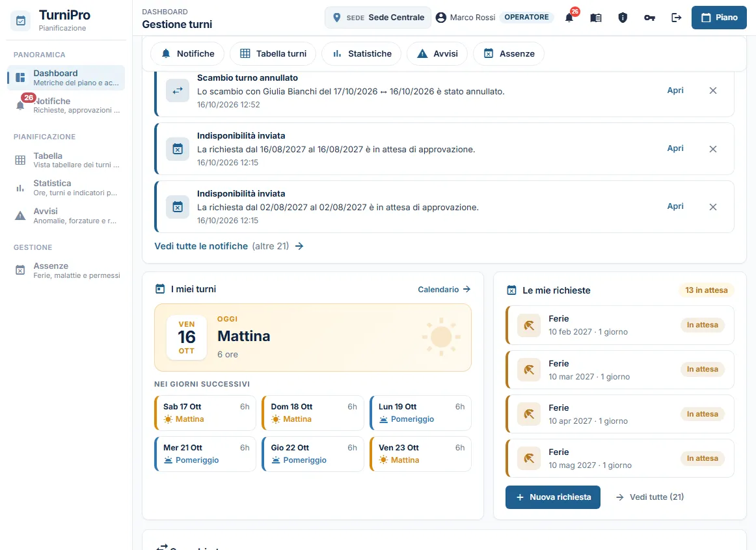This screenshot has width=756, height=550.
Task: Click the umbrella icon of 10 feb 2027 Ferie
Action: (x=529, y=325)
